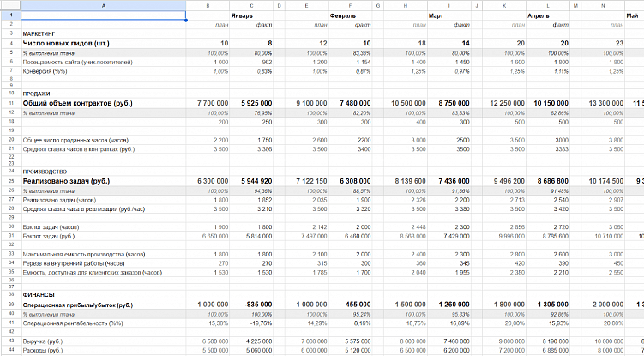Image resolution: width=644 pixels, height=356 pixels.
Task: Click the value 7 480 000
Action: click(355, 103)
